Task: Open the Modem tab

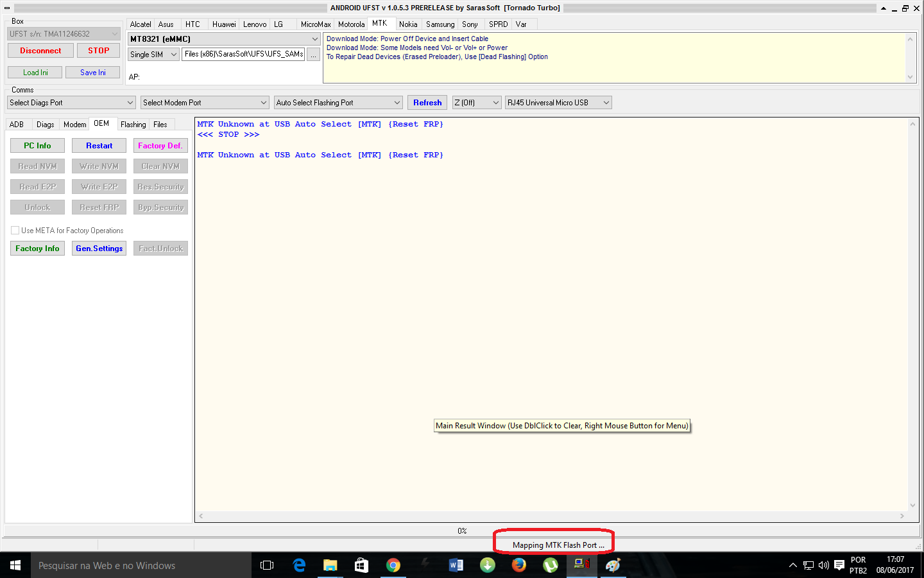Action: (x=74, y=125)
